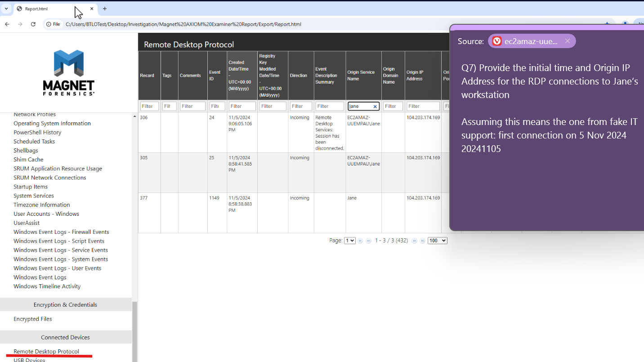Switch to the Report.html tab

coord(49,9)
